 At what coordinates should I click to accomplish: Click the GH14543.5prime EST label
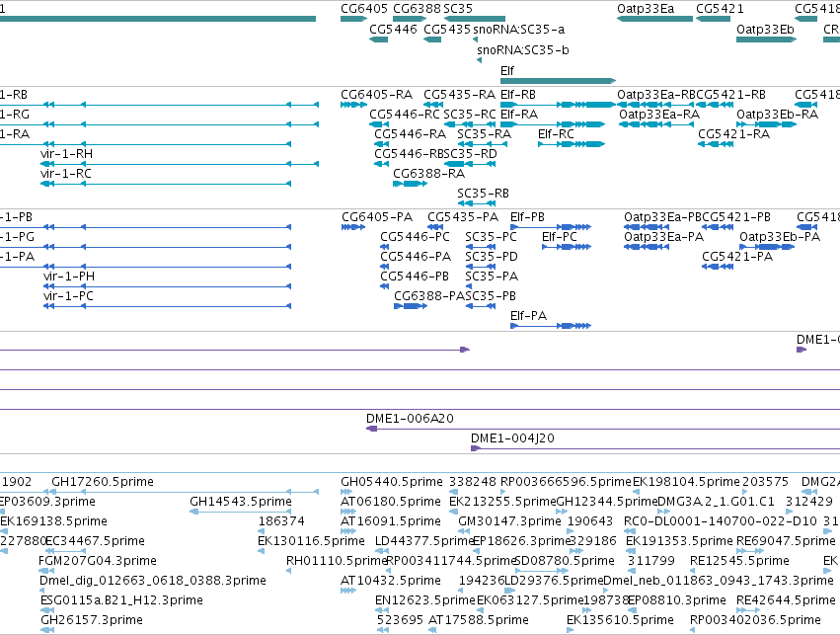pos(241,502)
